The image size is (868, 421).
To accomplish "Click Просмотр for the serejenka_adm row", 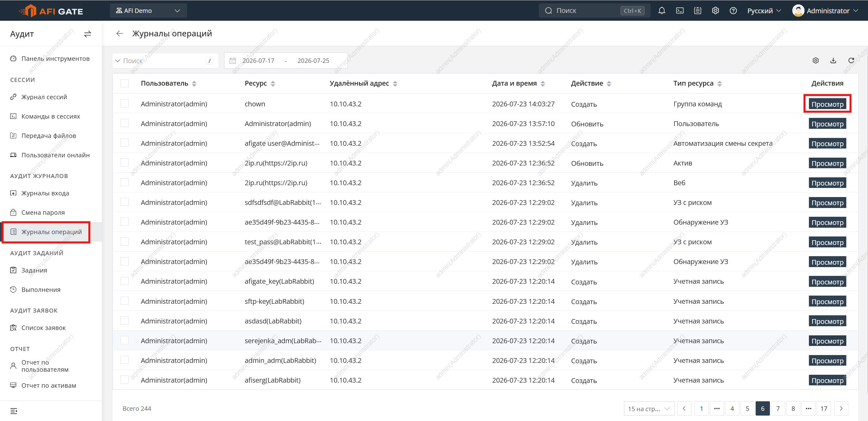I will [827, 341].
